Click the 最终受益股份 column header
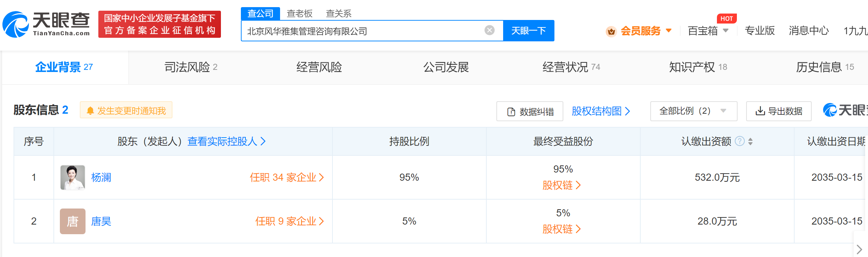Image resolution: width=868 pixels, height=257 pixels. [x=563, y=142]
